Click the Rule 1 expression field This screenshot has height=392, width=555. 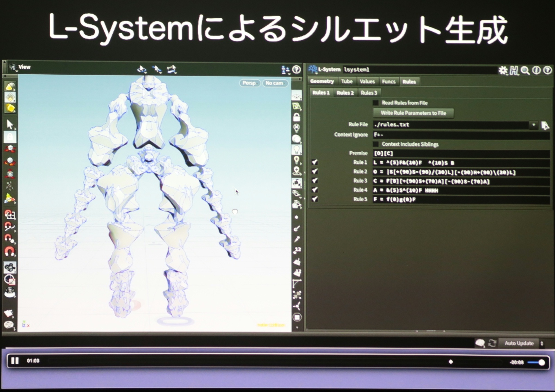coord(461,163)
